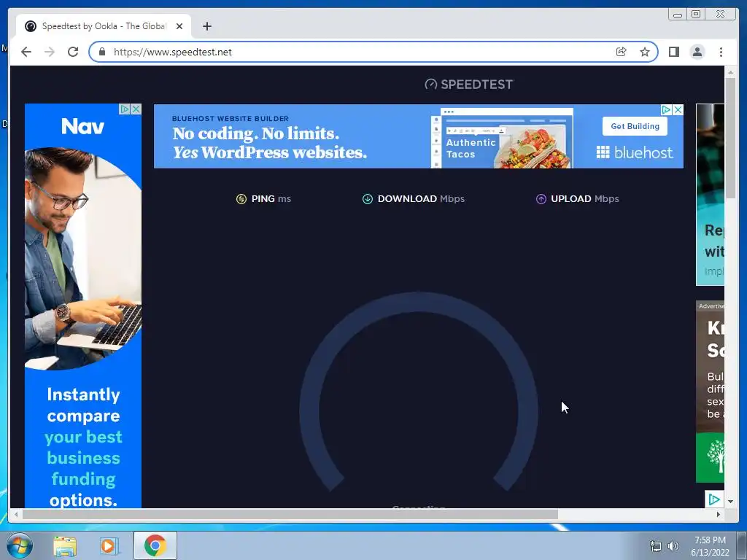
Task: Click the Show desktop strip on the taskbar
Action: (742, 545)
